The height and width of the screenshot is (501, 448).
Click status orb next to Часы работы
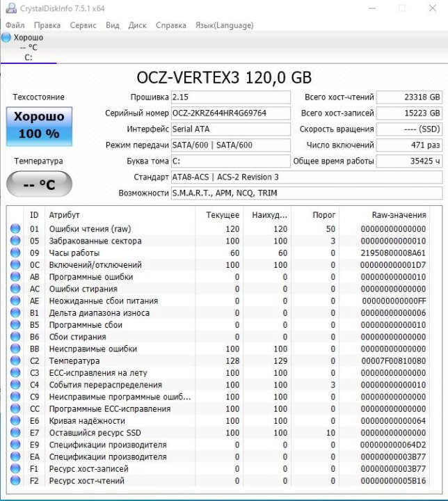[x=15, y=253]
